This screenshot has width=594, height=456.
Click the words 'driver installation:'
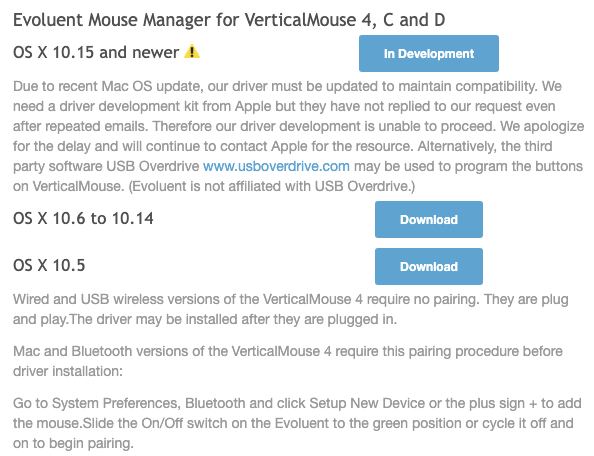click(x=68, y=371)
